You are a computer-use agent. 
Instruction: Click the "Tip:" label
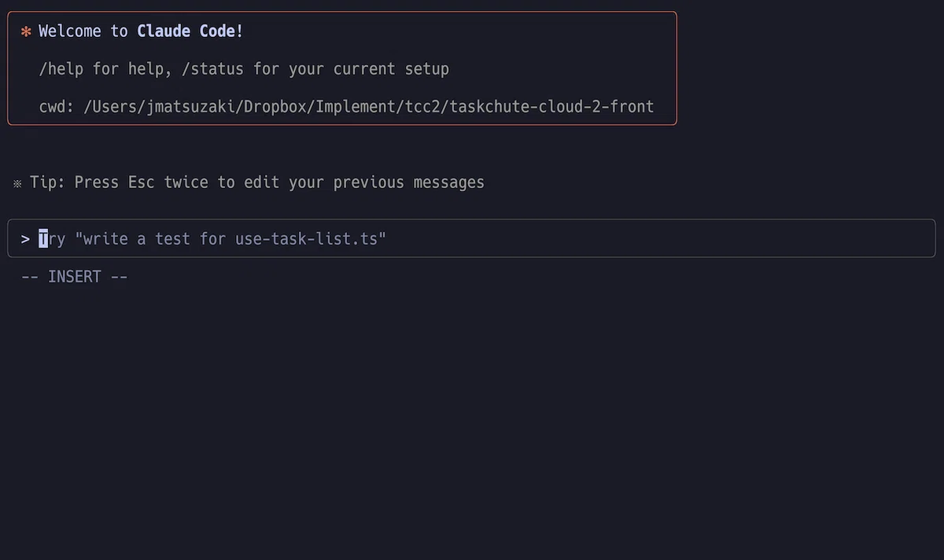48,182
